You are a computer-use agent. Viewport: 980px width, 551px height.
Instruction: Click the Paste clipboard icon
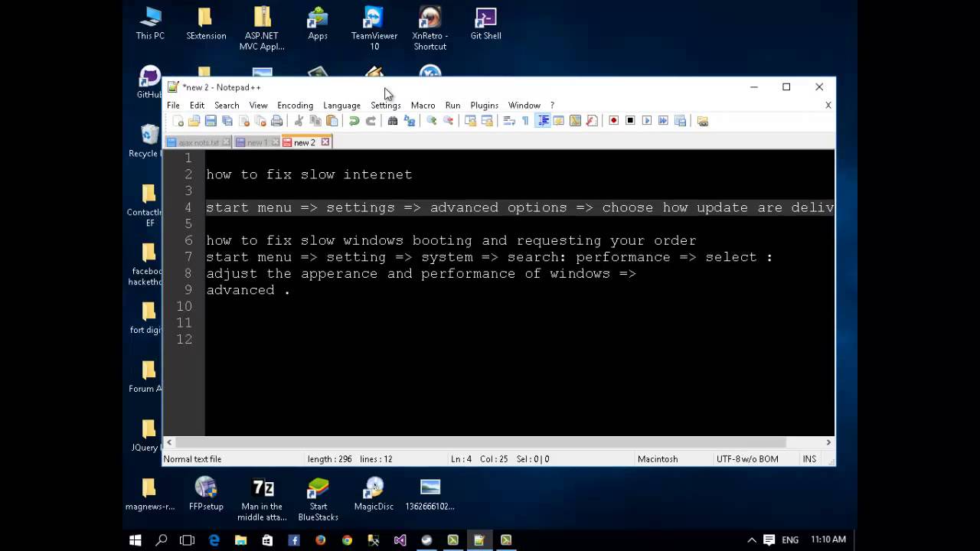(332, 121)
